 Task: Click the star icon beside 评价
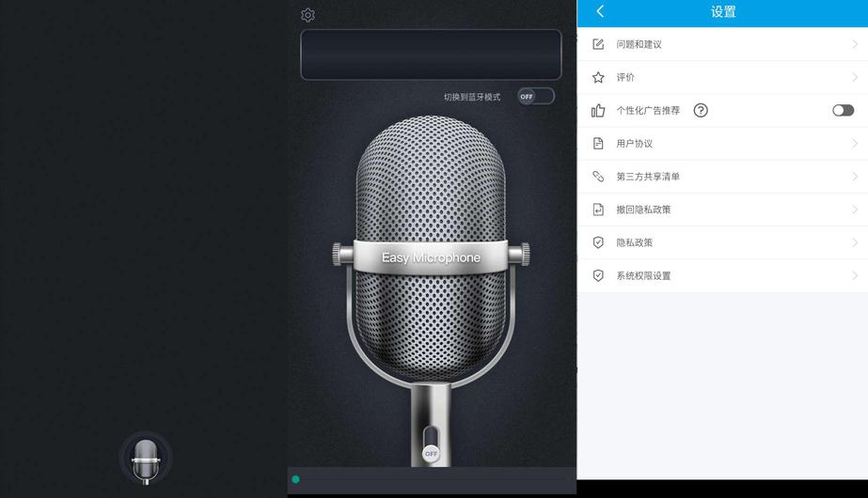(598, 77)
